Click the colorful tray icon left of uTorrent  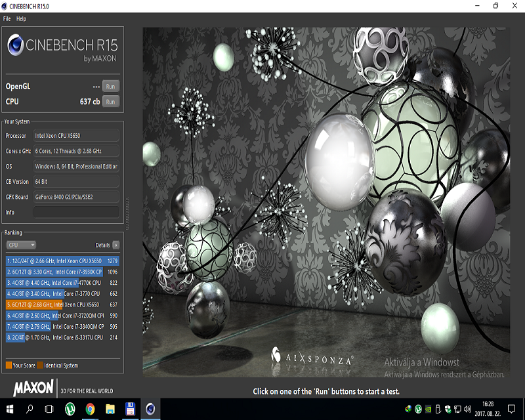tap(408, 409)
